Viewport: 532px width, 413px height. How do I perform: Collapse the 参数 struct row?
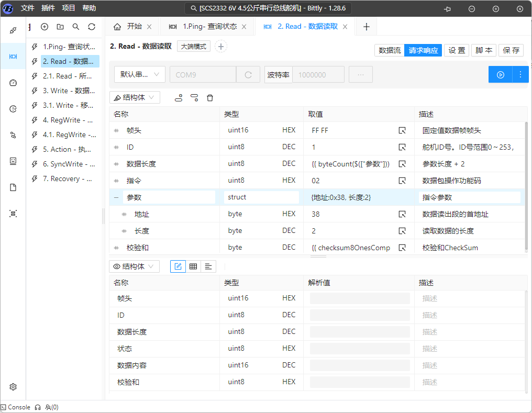[116, 197]
